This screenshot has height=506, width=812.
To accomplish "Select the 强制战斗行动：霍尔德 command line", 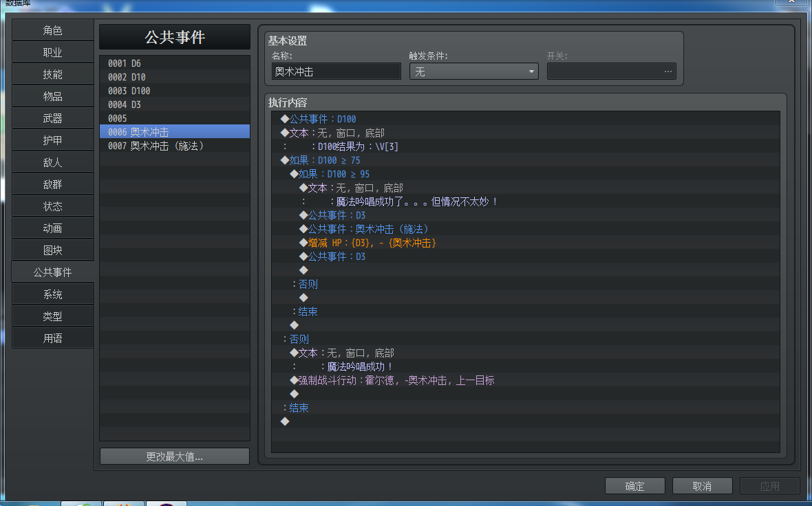I will (x=526, y=380).
